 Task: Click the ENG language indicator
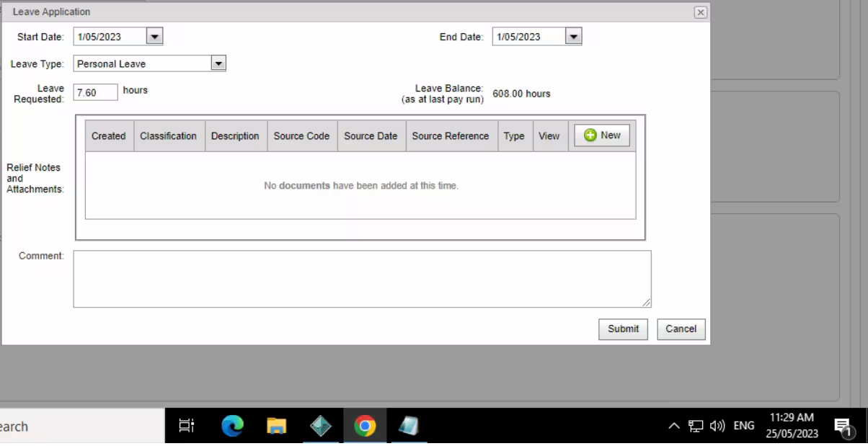point(743,426)
